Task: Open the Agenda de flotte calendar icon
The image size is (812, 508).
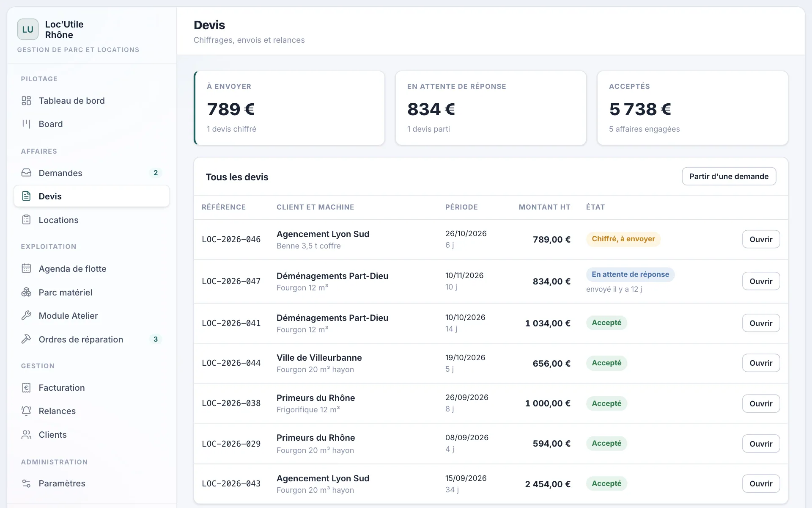Action: point(26,268)
